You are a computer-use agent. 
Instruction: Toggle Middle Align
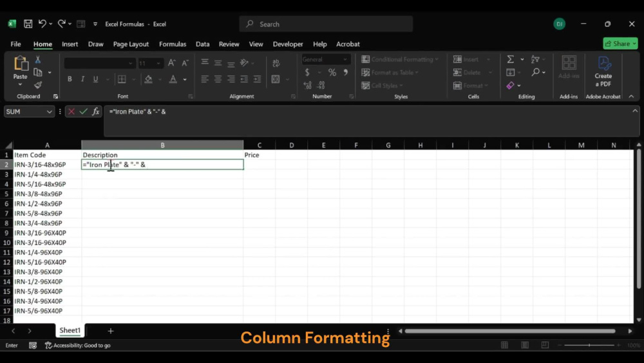click(218, 63)
